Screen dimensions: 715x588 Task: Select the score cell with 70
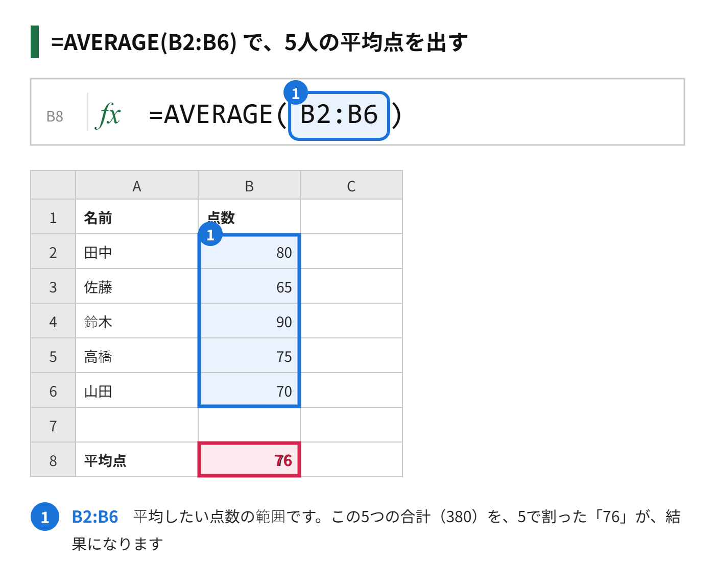tap(249, 390)
